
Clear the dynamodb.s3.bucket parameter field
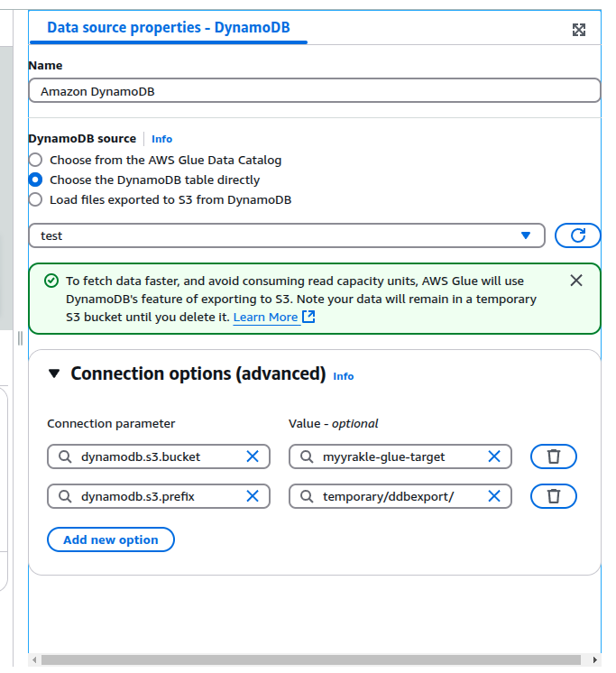coord(253,456)
